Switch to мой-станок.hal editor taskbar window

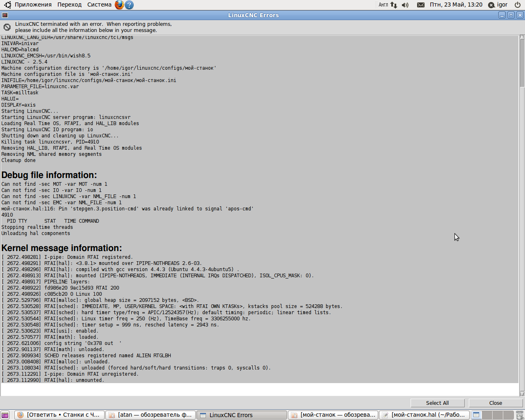424,415
